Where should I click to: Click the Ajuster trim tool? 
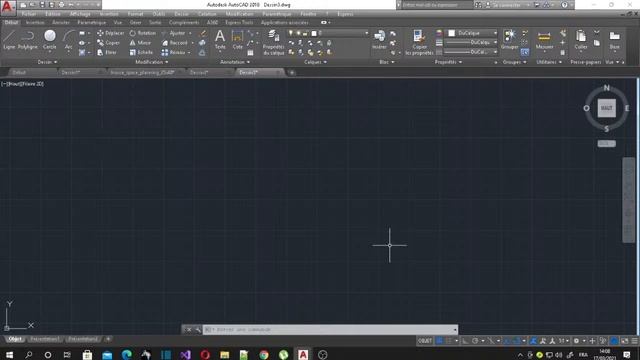tap(174, 33)
